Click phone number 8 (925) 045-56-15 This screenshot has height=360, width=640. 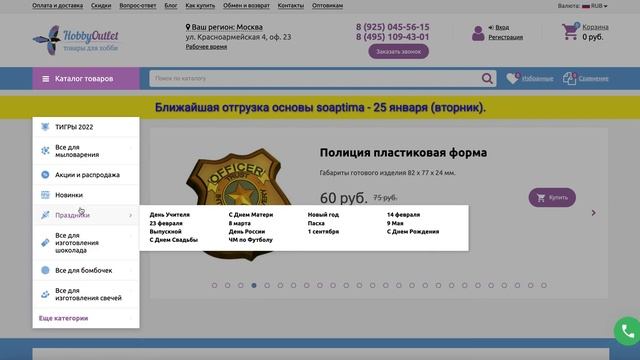point(392,27)
